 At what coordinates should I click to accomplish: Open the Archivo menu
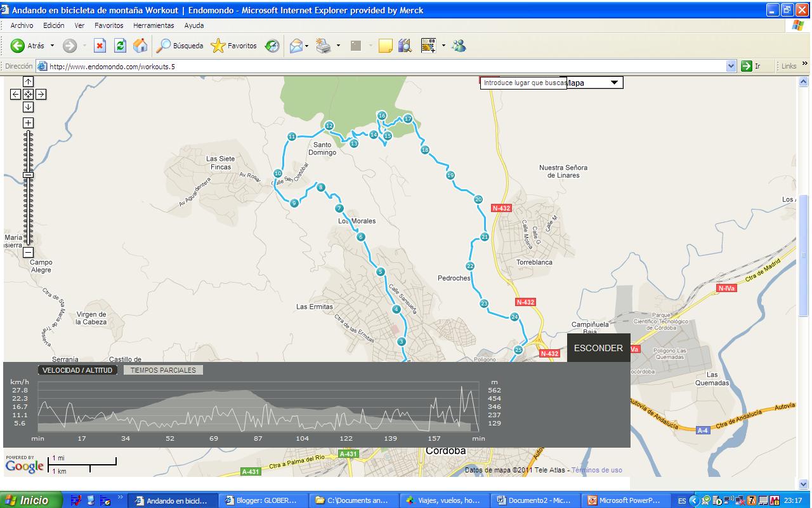[x=22, y=25]
